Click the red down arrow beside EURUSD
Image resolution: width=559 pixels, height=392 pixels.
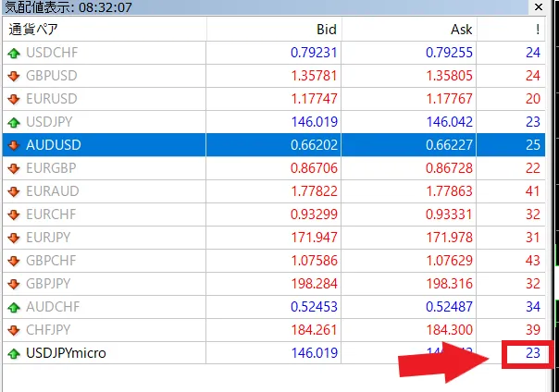[x=13, y=99]
